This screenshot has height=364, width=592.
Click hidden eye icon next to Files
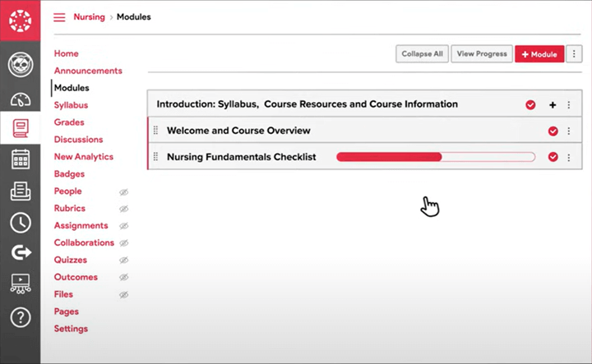pos(124,295)
